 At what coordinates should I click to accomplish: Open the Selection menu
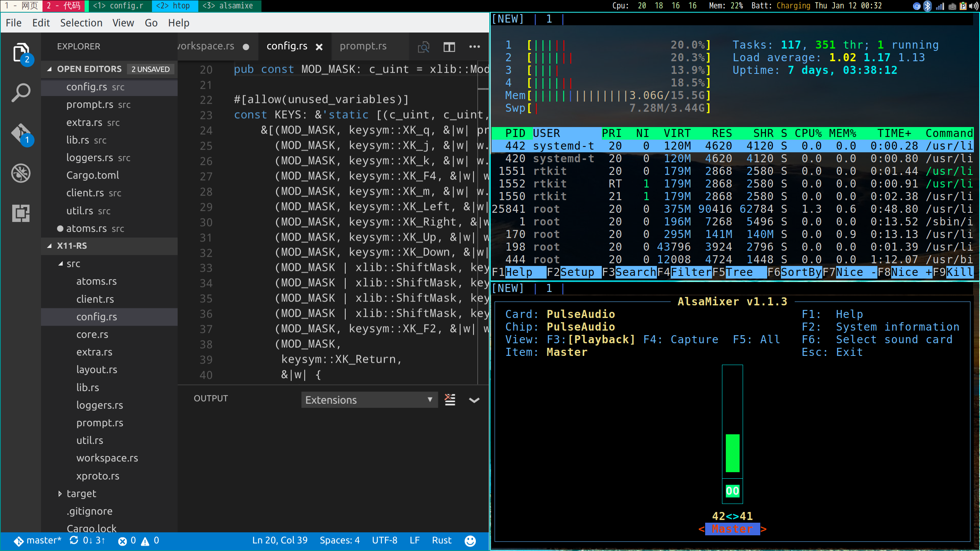pos(81,23)
